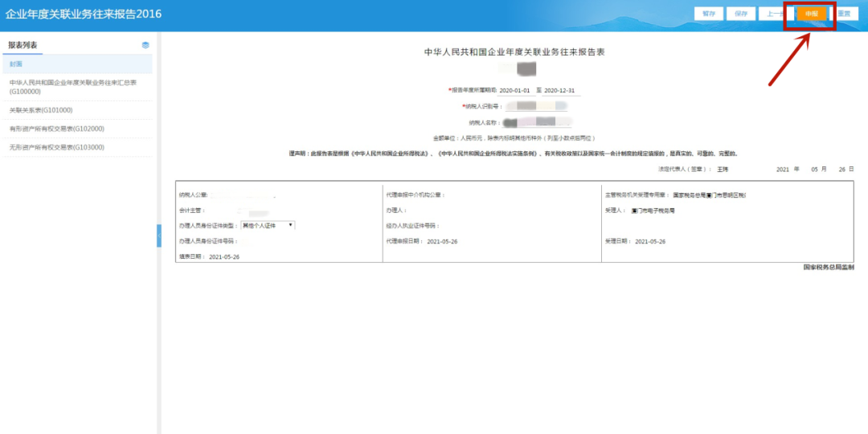
Task: Click the 国家税务总局监制 text
Action: pos(829,268)
